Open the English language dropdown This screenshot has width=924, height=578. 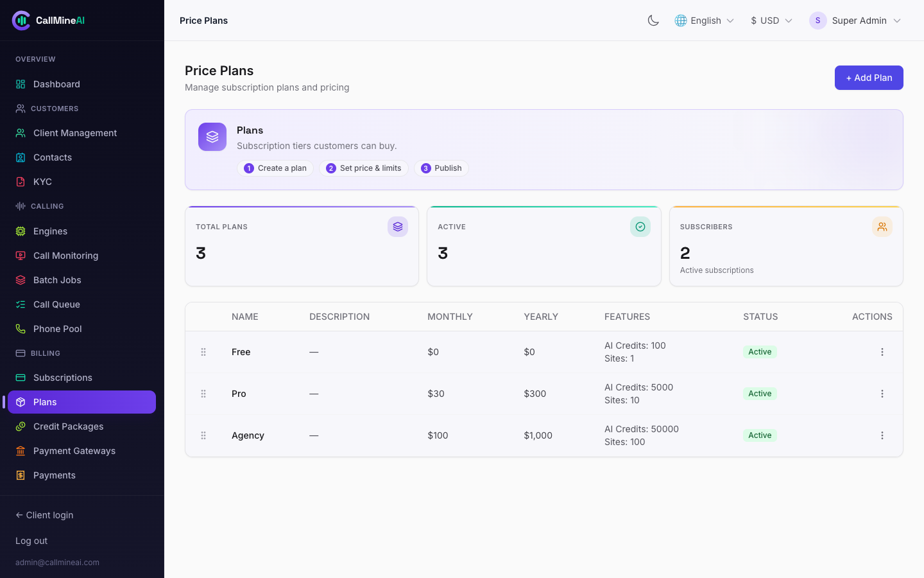705,21
